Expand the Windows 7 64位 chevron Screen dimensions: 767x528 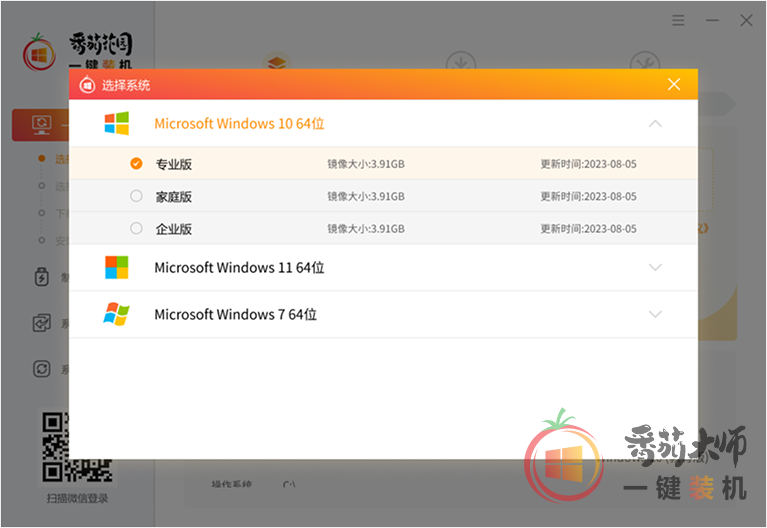[655, 315]
